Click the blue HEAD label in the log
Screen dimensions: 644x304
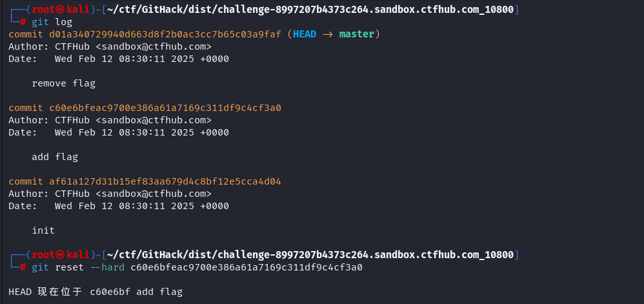tap(305, 34)
